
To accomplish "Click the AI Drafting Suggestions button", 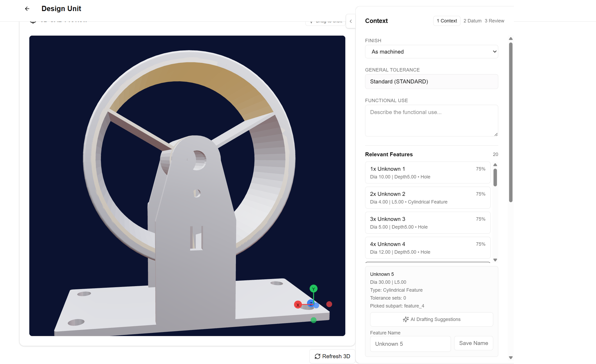I will [x=431, y=319].
